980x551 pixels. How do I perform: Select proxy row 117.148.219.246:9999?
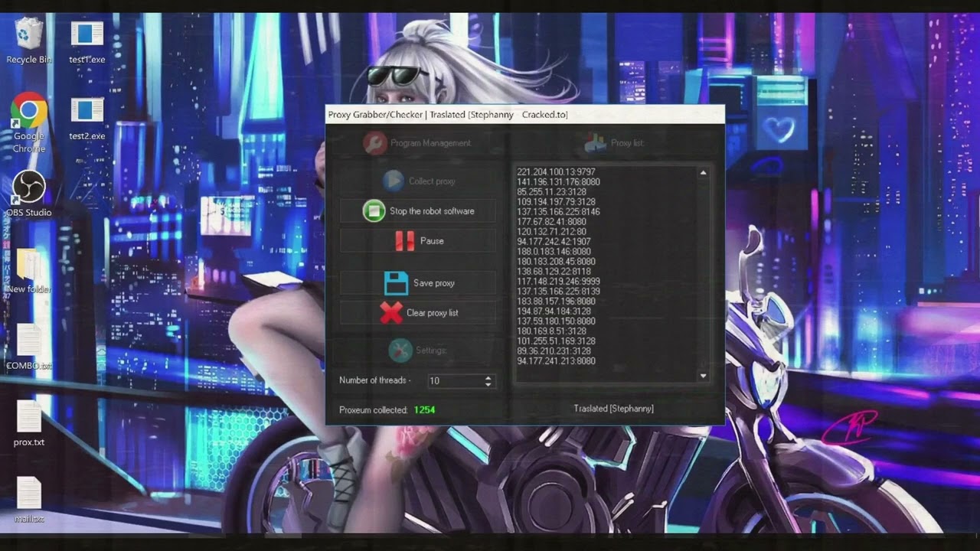[559, 282]
